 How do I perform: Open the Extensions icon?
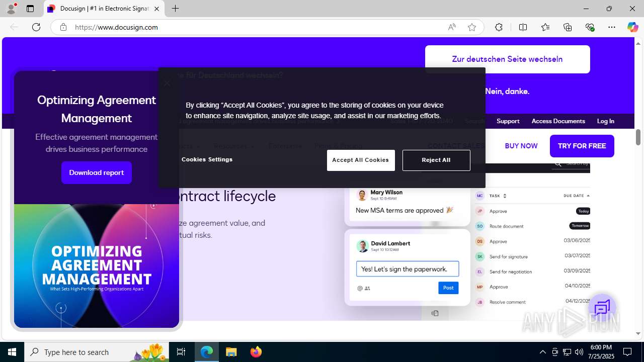click(499, 27)
